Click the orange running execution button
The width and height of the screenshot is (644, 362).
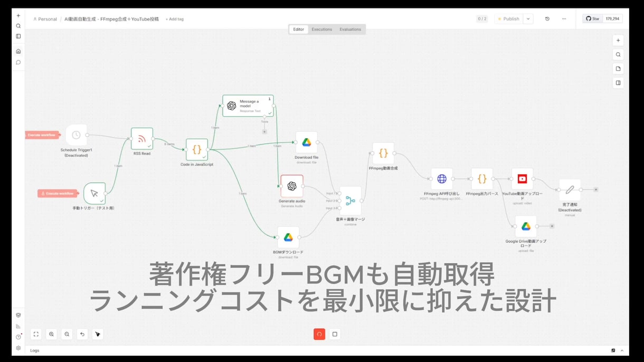(x=319, y=334)
